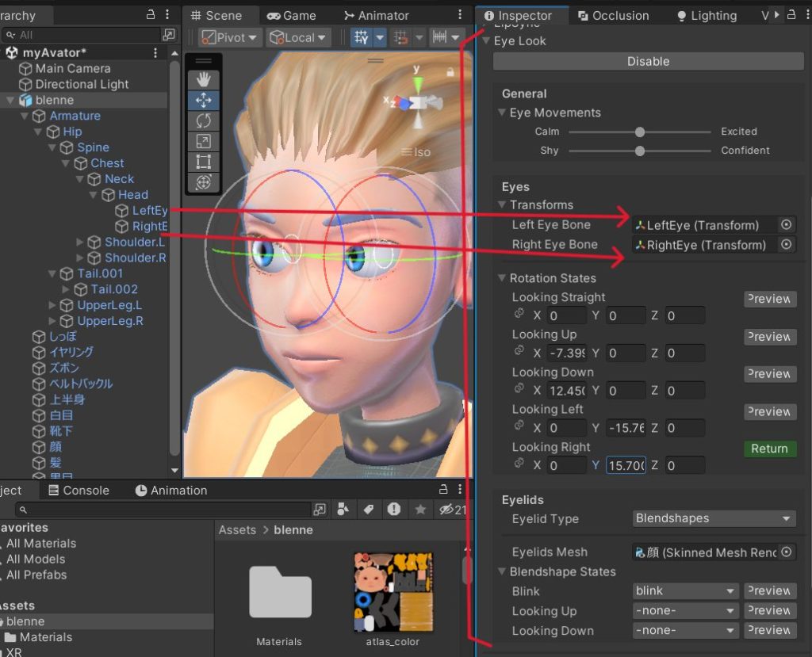Switch to the Game tab

291,16
